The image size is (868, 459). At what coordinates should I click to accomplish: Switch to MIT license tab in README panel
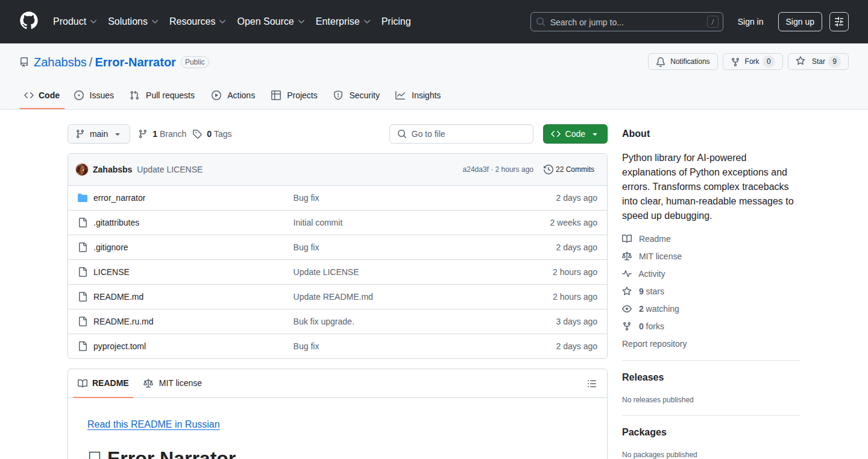(172, 384)
